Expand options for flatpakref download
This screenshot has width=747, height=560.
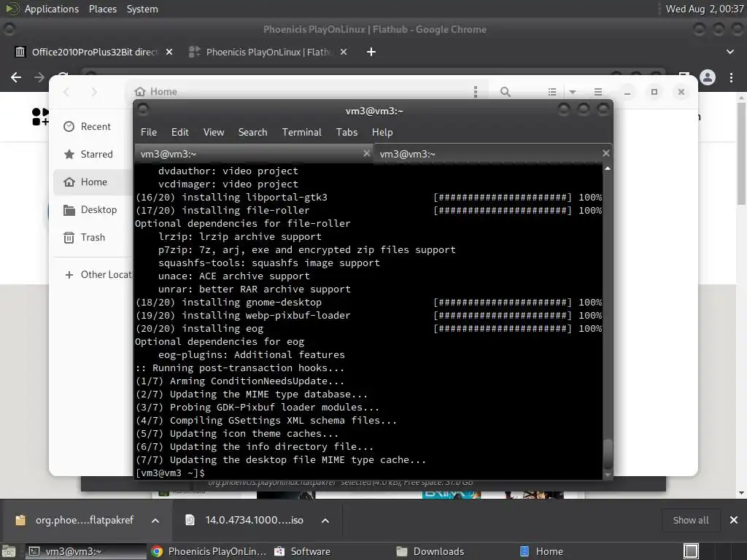[155, 521]
